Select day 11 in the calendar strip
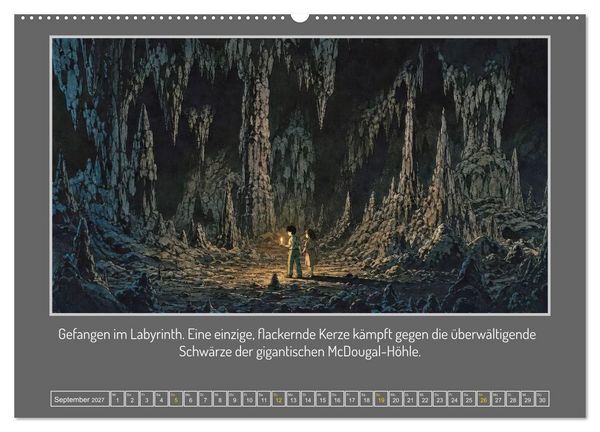The width and height of the screenshot is (600, 432). click(x=264, y=399)
